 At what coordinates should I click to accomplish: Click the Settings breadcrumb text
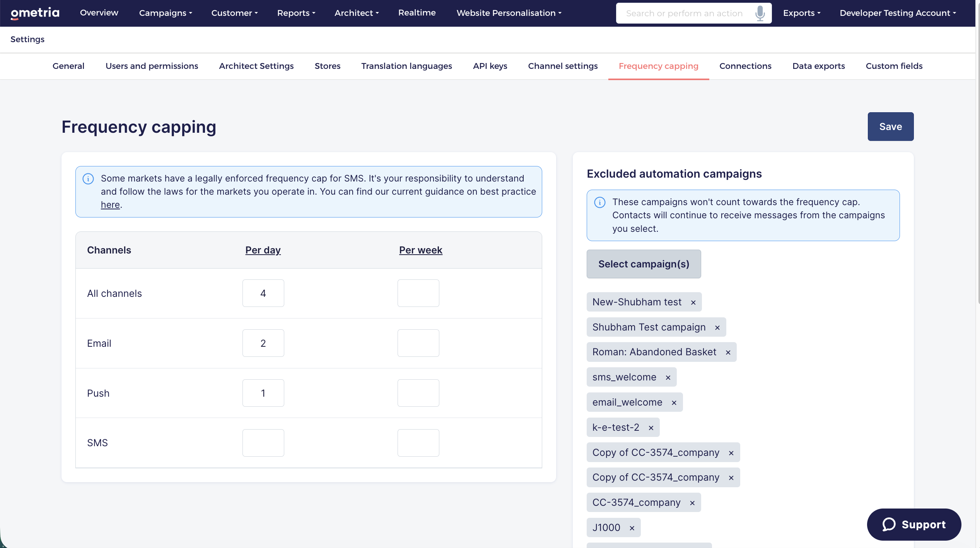tap(27, 39)
